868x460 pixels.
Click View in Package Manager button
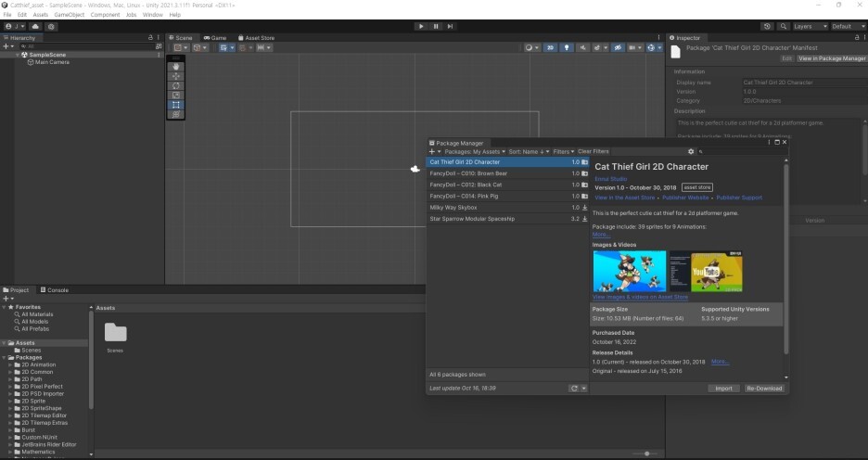click(x=832, y=58)
